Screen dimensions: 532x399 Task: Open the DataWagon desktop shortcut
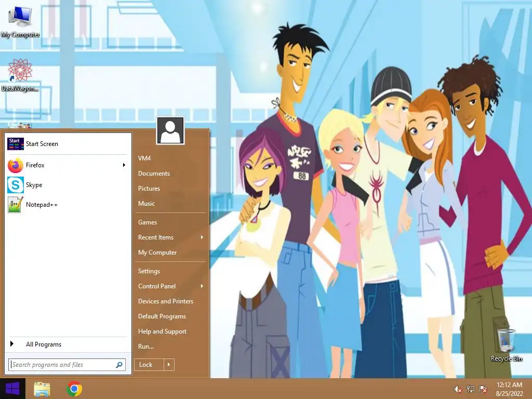tap(20, 75)
